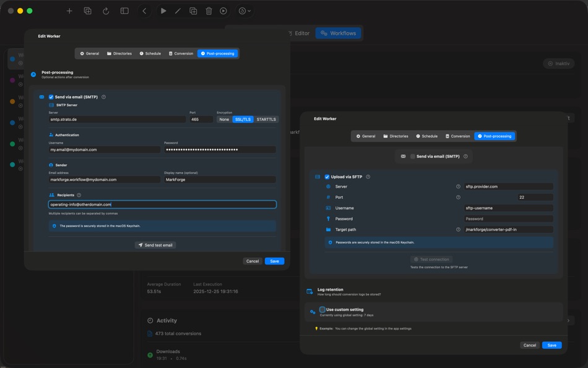This screenshot has width=588, height=368.
Task: Open help for Send via email in SMTP dialog
Action: [103, 97]
